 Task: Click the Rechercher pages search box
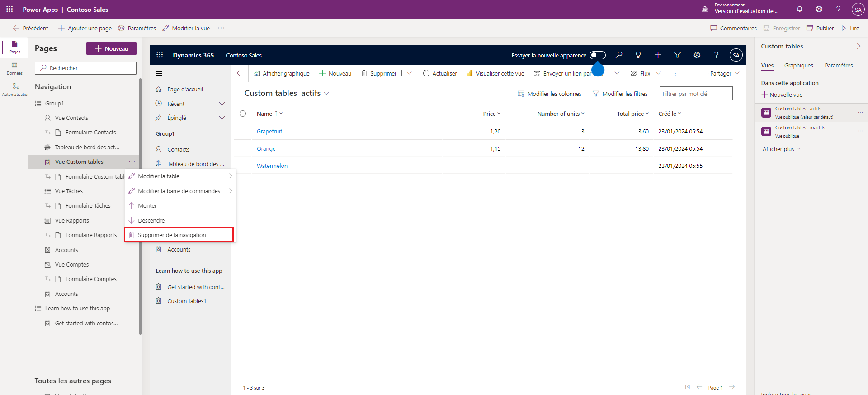85,68
